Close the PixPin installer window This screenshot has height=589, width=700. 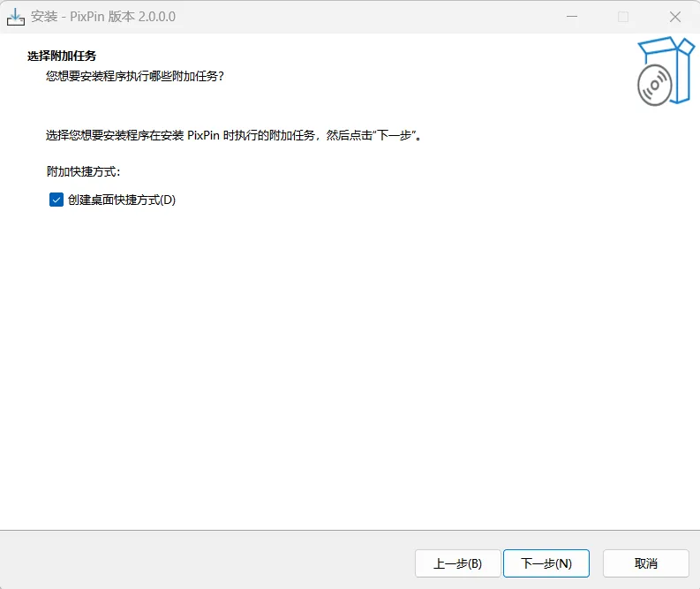(675, 17)
